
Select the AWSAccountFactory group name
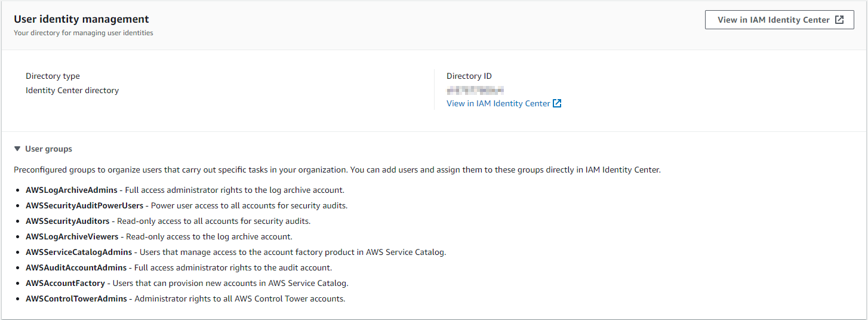pyautogui.click(x=65, y=283)
